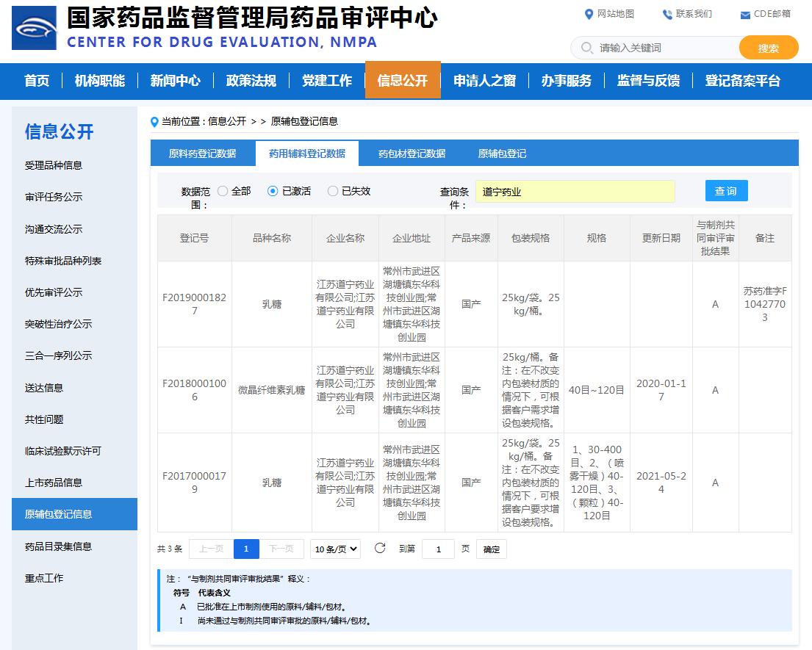
Task: Switch to 原辅包登记 tab
Action: pos(502,154)
